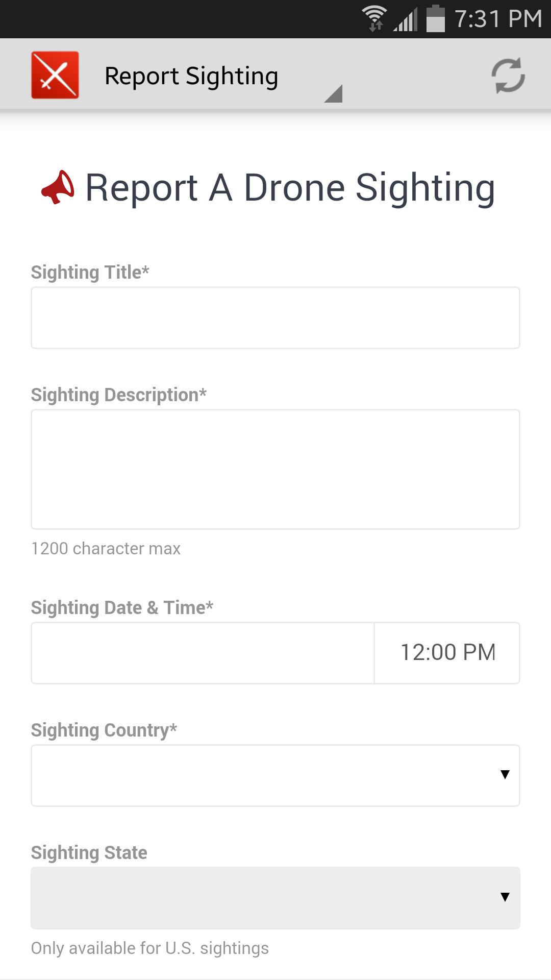Tap the Wi-Fi status icon
Image resolution: width=551 pixels, height=980 pixels.
tap(374, 19)
